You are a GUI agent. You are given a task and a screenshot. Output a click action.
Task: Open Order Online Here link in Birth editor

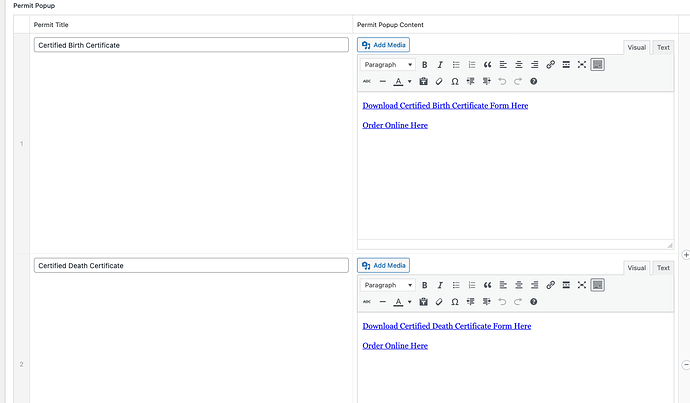[x=395, y=125]
